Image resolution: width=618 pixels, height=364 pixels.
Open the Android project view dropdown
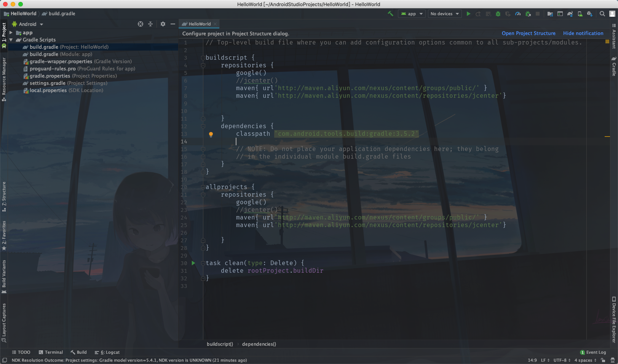coord(27,24)
